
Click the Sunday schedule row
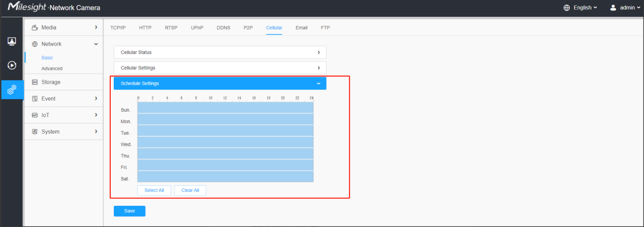click(226, 108)
